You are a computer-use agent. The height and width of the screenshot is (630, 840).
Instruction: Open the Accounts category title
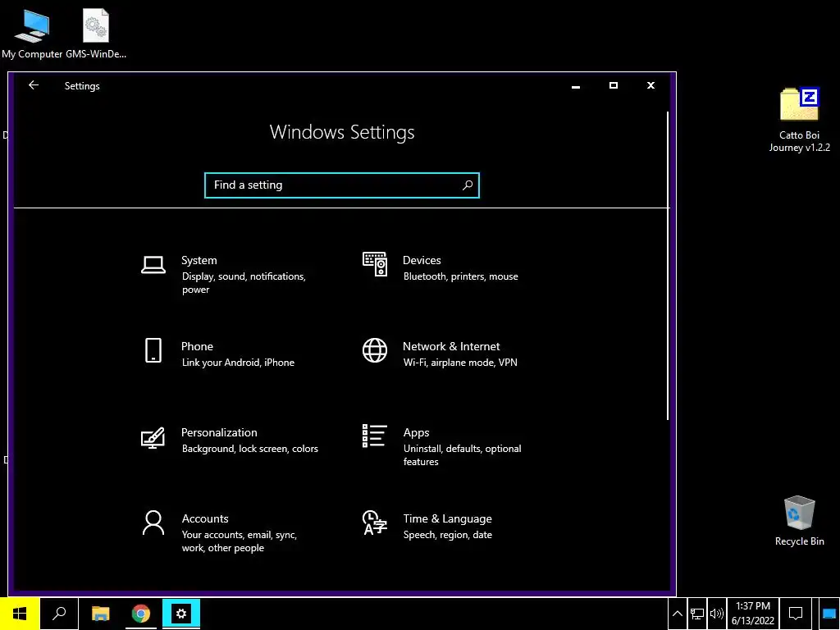point(205,518)
